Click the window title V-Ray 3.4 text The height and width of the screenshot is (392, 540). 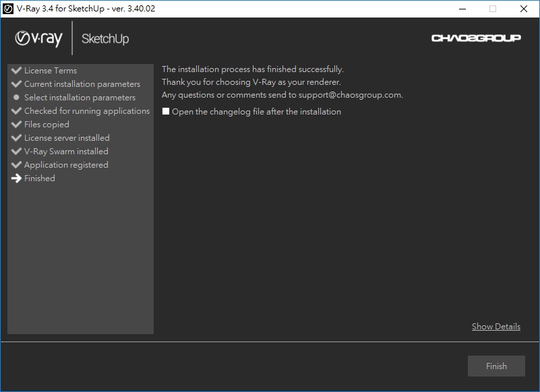(86, 9)
